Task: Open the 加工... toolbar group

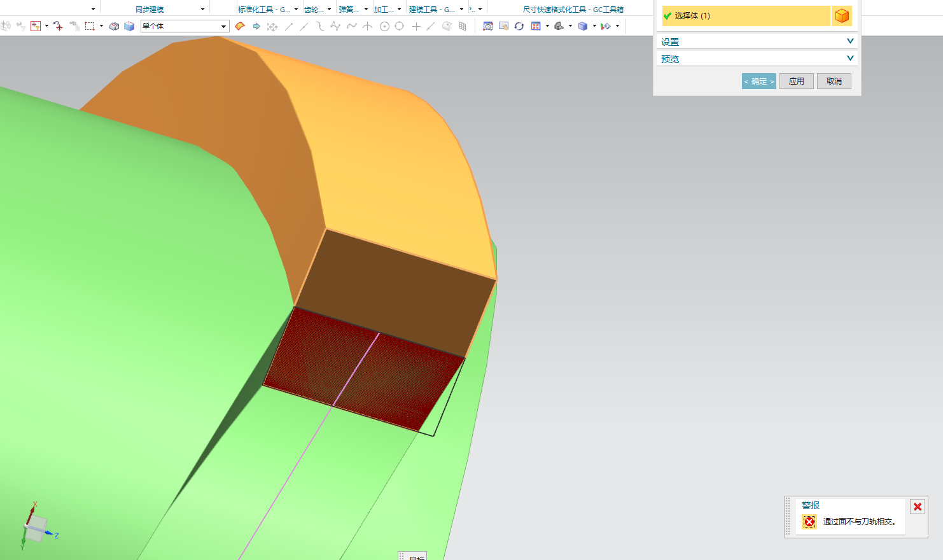Action: [384, 10]
